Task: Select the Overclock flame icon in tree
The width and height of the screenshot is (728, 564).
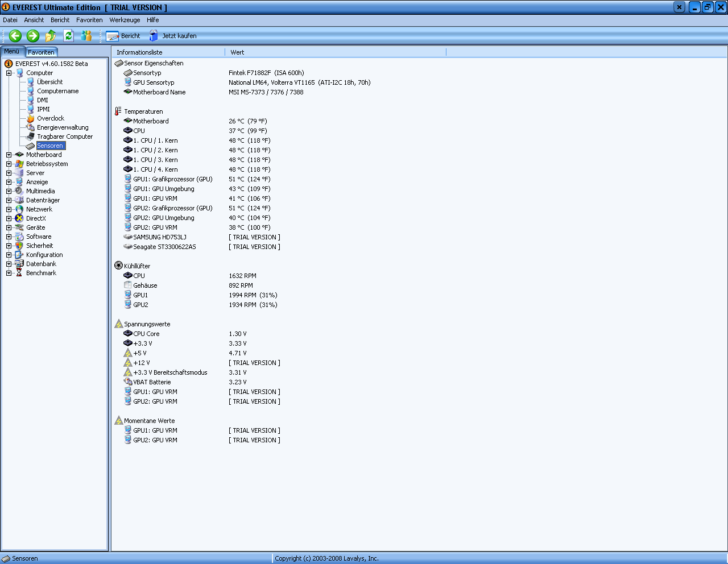Action: click(31, 118)
